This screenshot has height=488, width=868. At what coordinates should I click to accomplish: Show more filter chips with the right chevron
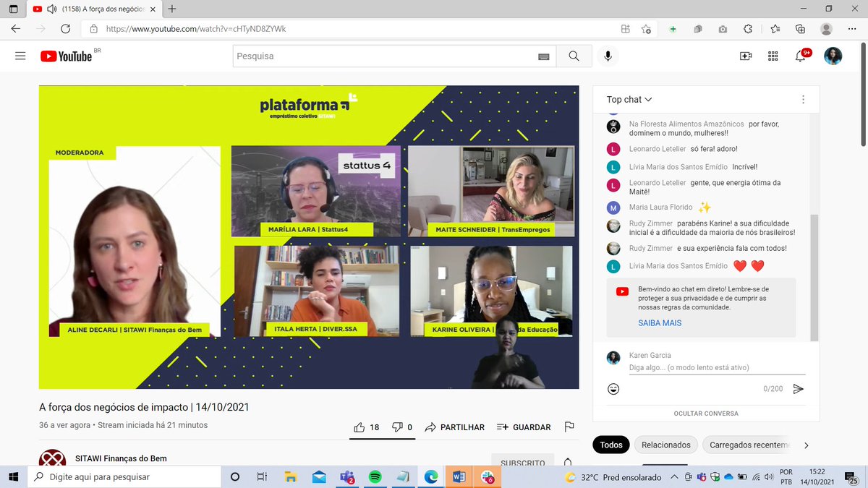tap(807, 445)
